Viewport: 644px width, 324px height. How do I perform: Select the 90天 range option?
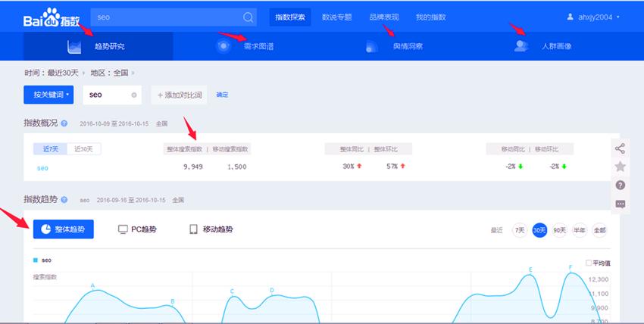(x=559, y=230)
